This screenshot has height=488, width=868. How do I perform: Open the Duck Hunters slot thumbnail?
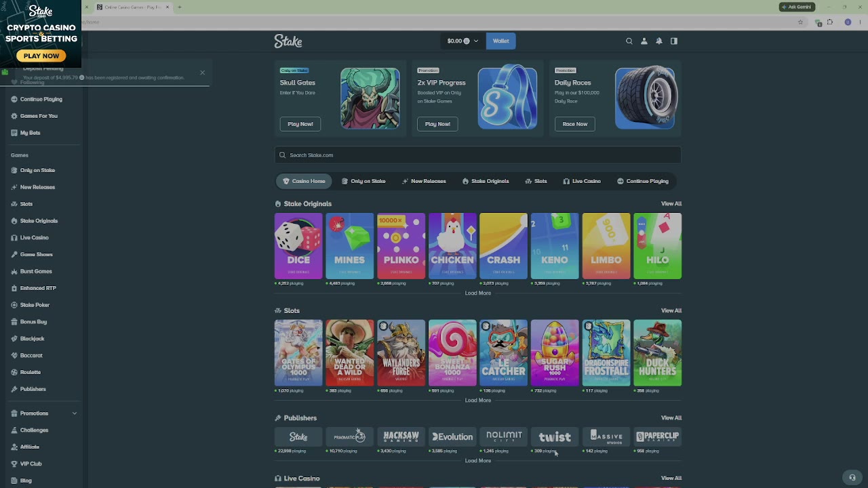coord(658,353)
